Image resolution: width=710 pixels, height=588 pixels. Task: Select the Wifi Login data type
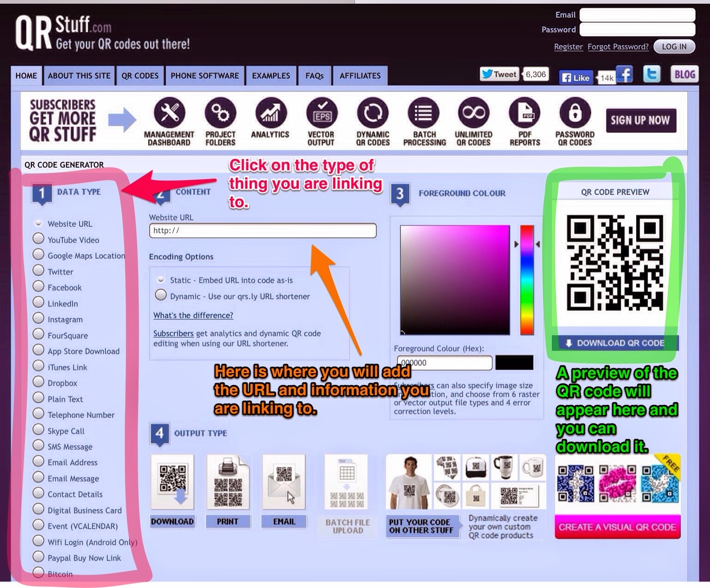39,541
